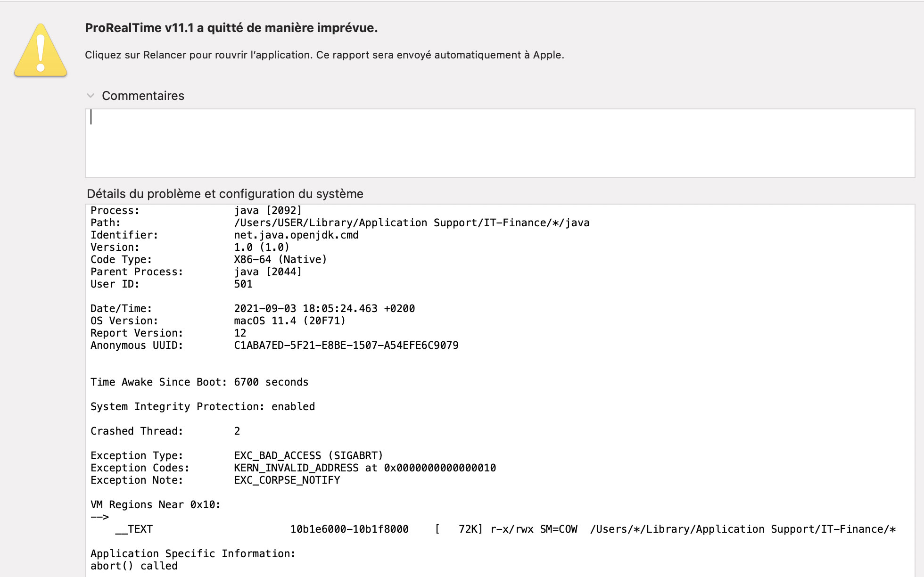This screenshot has height=577, width=924.
Task: Collapse the Commentaires disclosure chevron
Action: coord(91,96)
